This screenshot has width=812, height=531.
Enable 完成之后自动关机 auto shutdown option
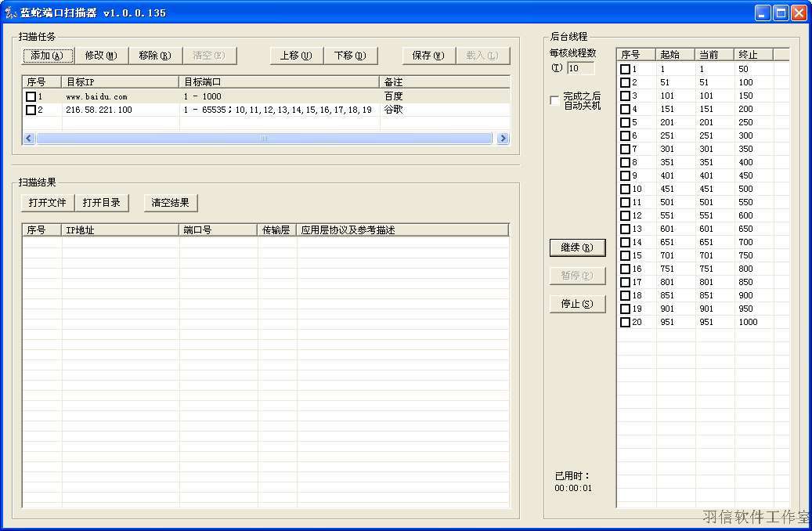[x=555, y=100]
